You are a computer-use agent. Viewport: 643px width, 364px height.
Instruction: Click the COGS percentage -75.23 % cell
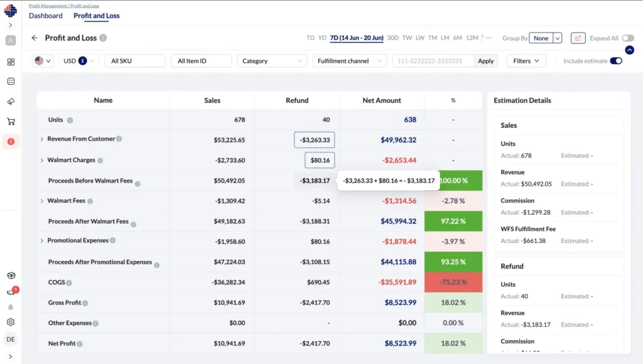[453, 282]
